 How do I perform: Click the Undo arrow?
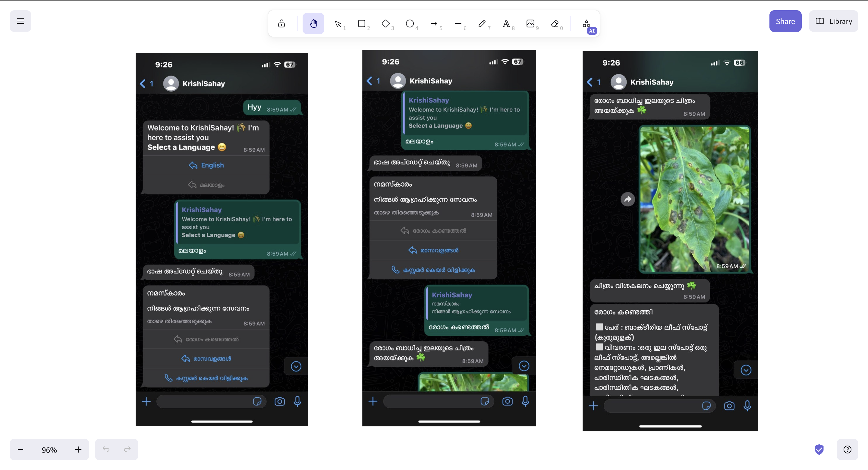[x=106, y=450]
